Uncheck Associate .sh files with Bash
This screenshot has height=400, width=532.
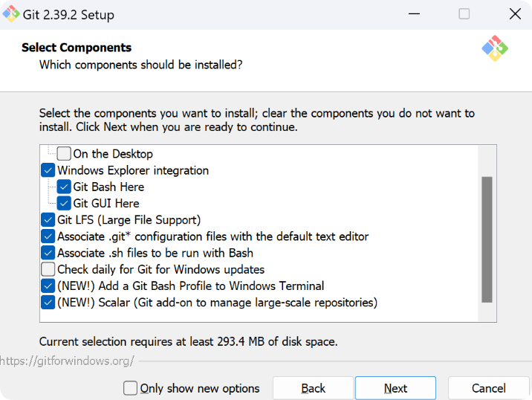(x=48, y=253)
